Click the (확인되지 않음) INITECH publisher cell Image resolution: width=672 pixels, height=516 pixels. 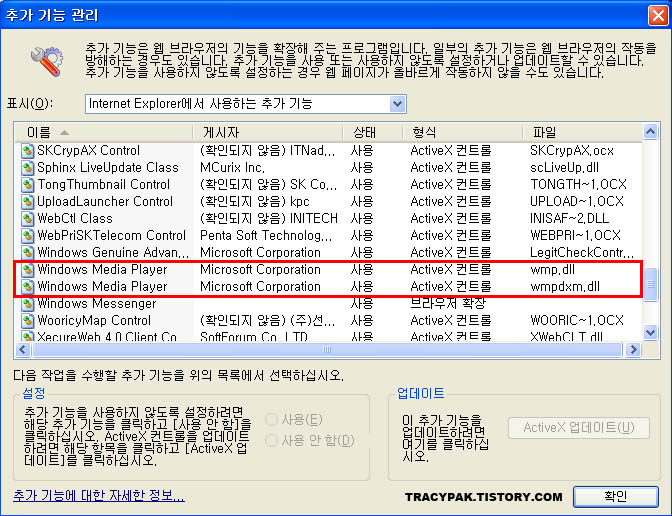point(269,219)
